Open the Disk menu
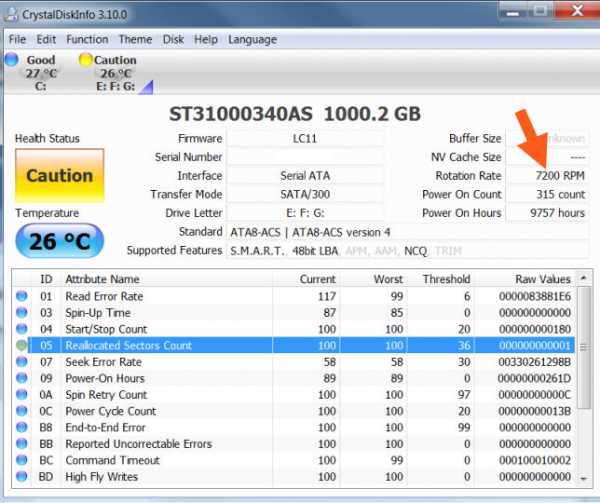This screenshot has height=503, width=600. (173, 39)
